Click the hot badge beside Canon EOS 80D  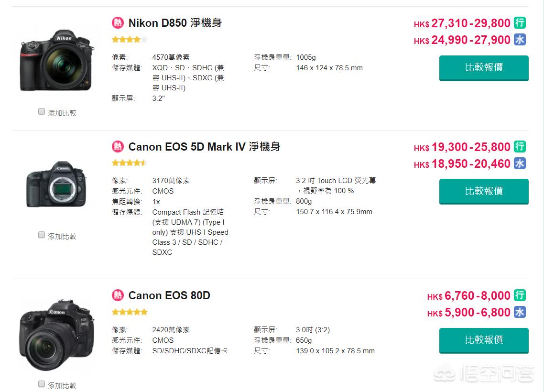(118, 295)
